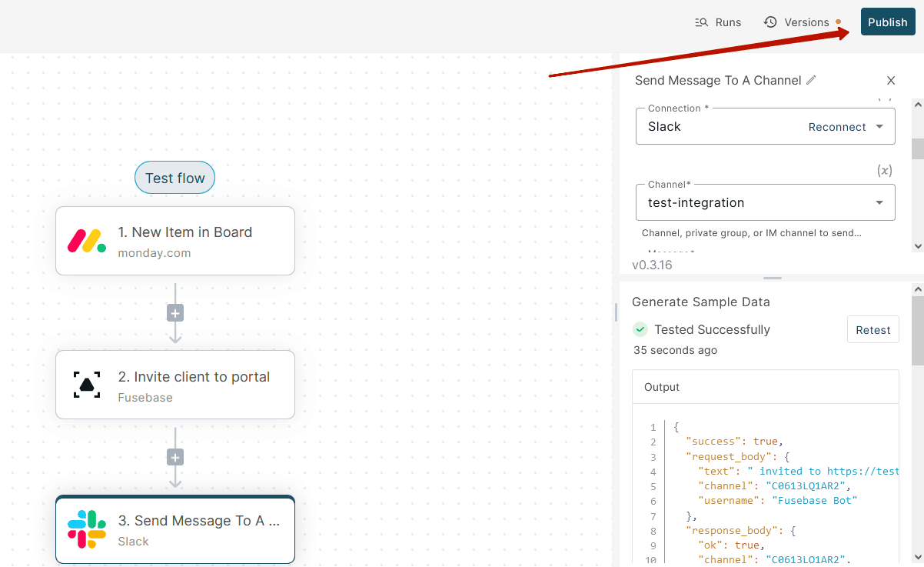Select the Invite client to portal step
The height and width of the screenshot is (567, 924).
coord(175,385)
